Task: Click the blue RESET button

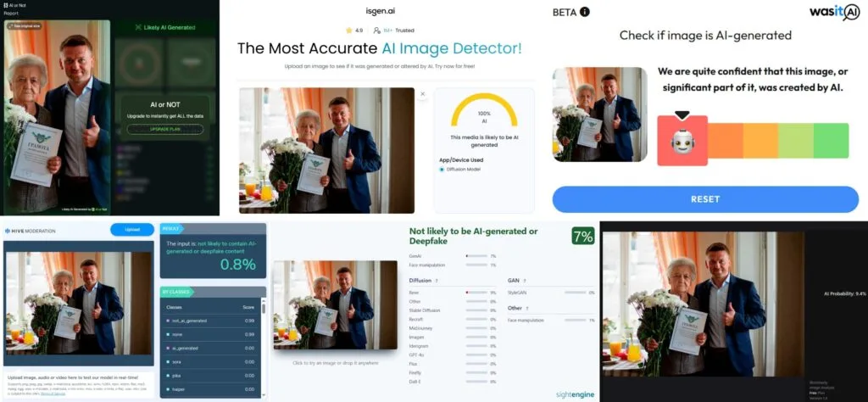Action: 705,199
